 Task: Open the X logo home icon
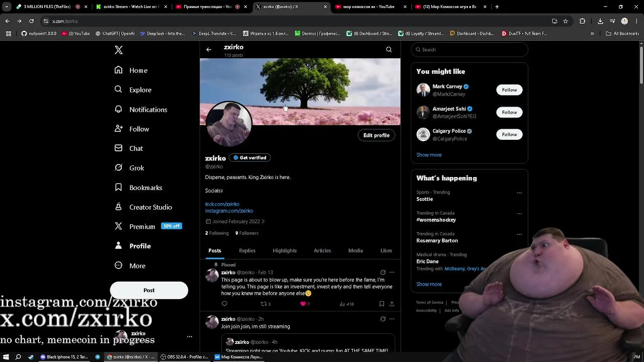click(x=119, y=50)
